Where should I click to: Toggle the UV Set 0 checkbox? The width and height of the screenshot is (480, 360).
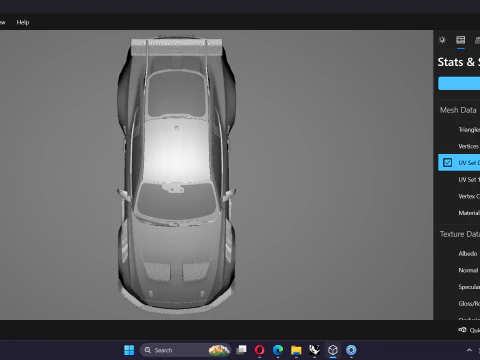(x=447, y=163)
